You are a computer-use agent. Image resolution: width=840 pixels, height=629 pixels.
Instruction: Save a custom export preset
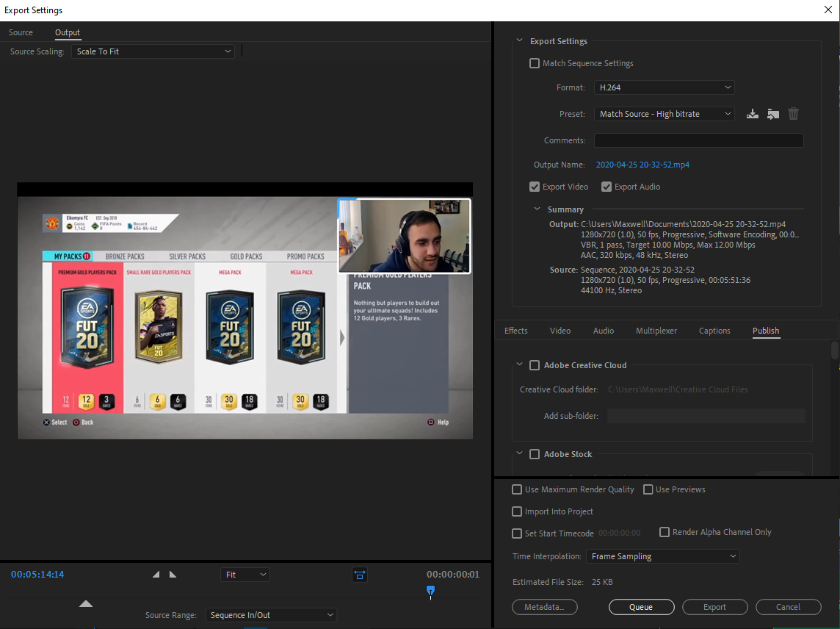[752, 114]
